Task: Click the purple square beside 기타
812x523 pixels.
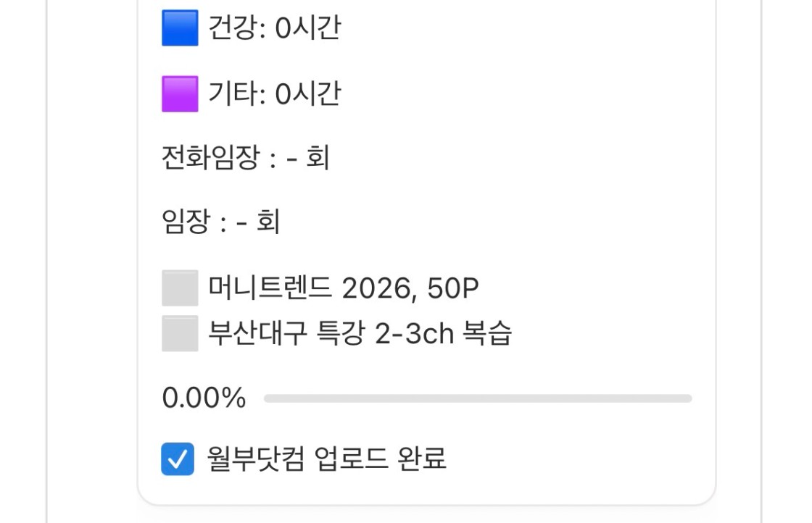Action: (x=180, y=94)
